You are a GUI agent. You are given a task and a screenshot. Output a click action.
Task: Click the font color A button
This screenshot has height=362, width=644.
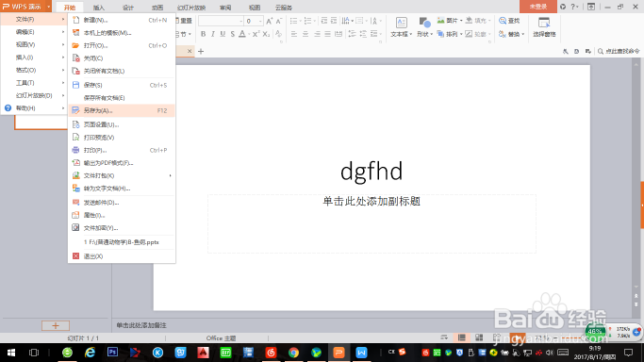pos(242,34)
